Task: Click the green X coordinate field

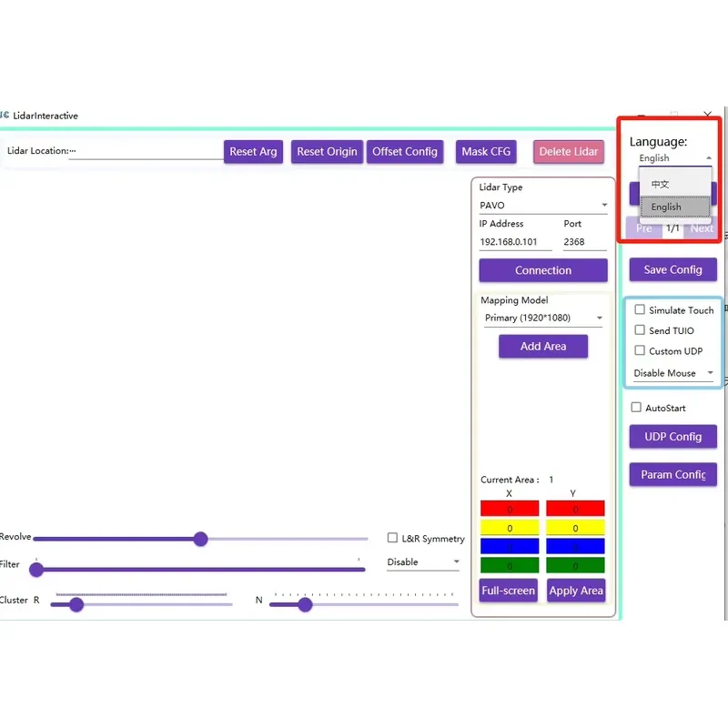Action: click(x=510, y=565)
